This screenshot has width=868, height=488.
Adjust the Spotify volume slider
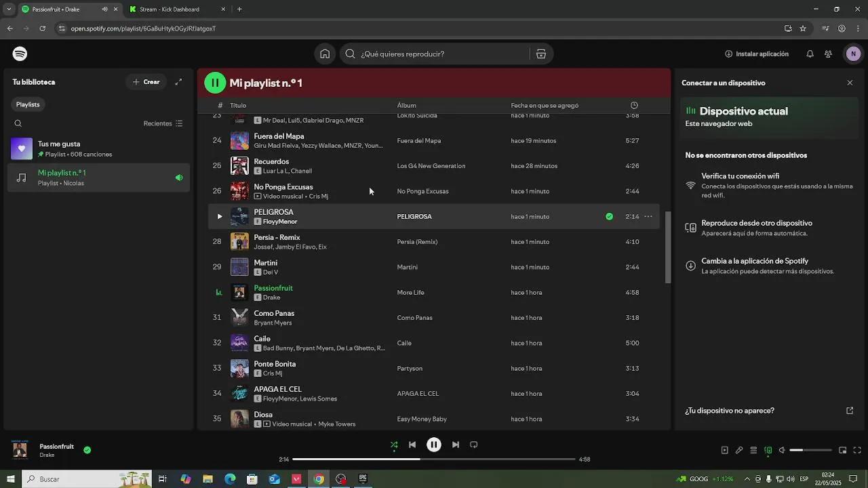(811, 451)
